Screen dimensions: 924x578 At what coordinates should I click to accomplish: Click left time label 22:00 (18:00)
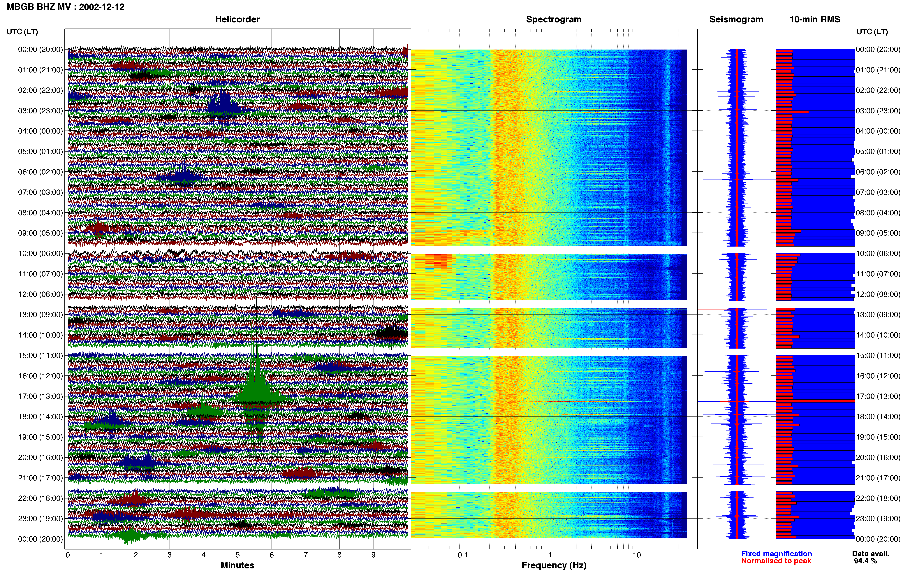41,498
